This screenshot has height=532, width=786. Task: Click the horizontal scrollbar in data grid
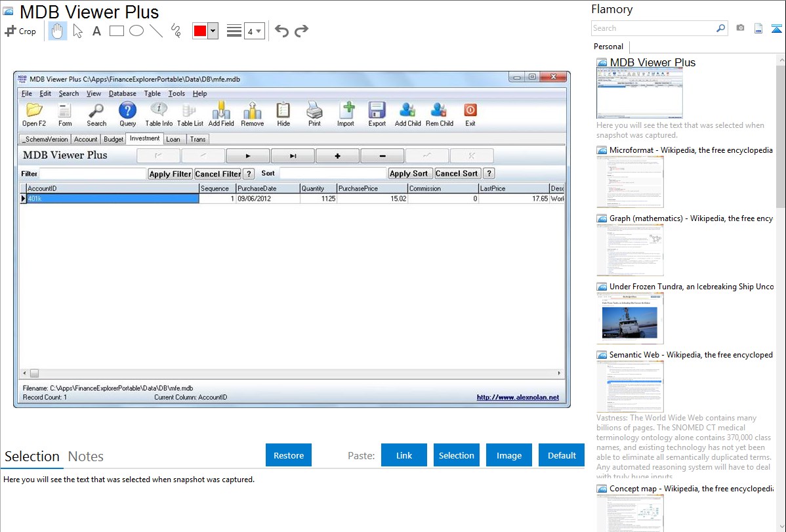pos(292,373)
